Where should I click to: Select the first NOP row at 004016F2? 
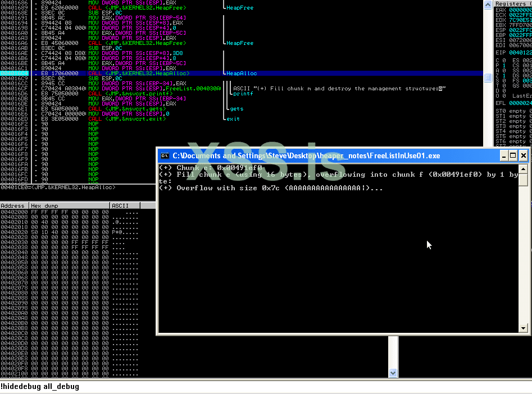click(x=242, y=124)
